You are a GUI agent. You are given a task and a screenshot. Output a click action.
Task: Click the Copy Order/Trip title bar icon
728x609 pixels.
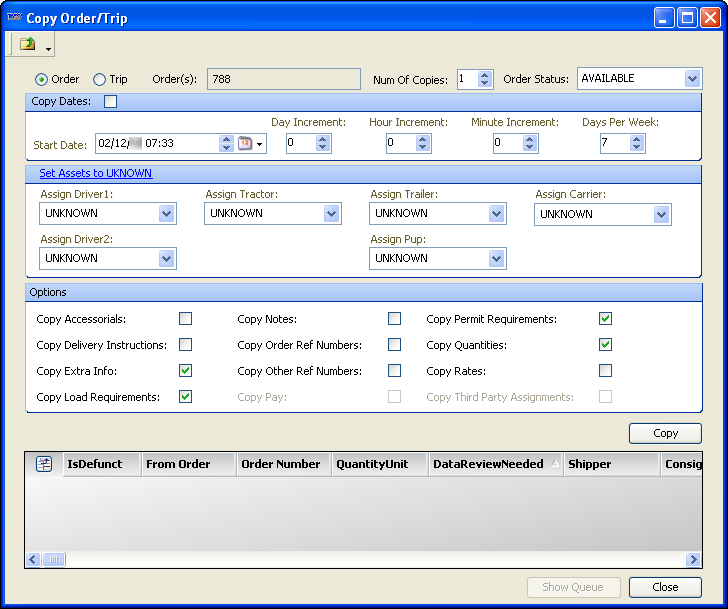[14, 17]
